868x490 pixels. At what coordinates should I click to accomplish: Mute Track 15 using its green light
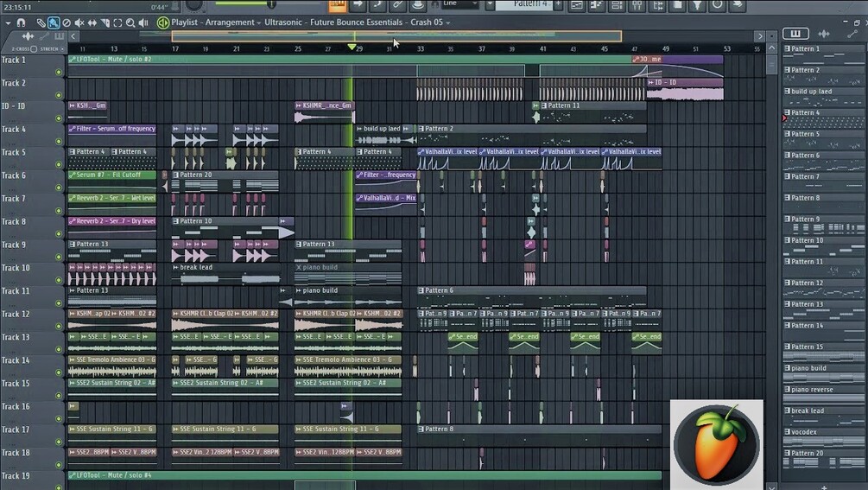(59, 395)
